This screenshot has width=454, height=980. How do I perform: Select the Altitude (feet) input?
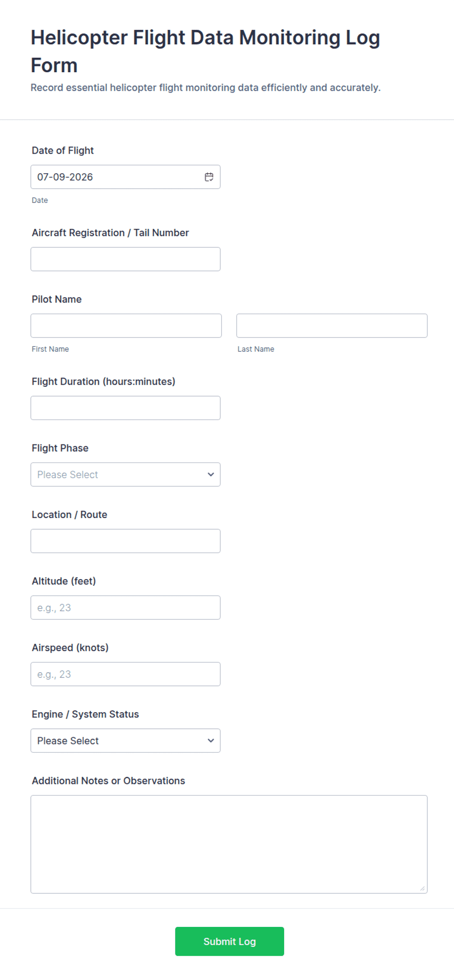(125, 608)
